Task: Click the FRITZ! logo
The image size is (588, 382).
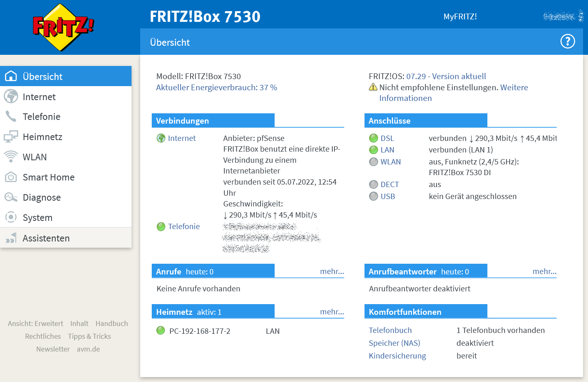Action: point(64,27)
